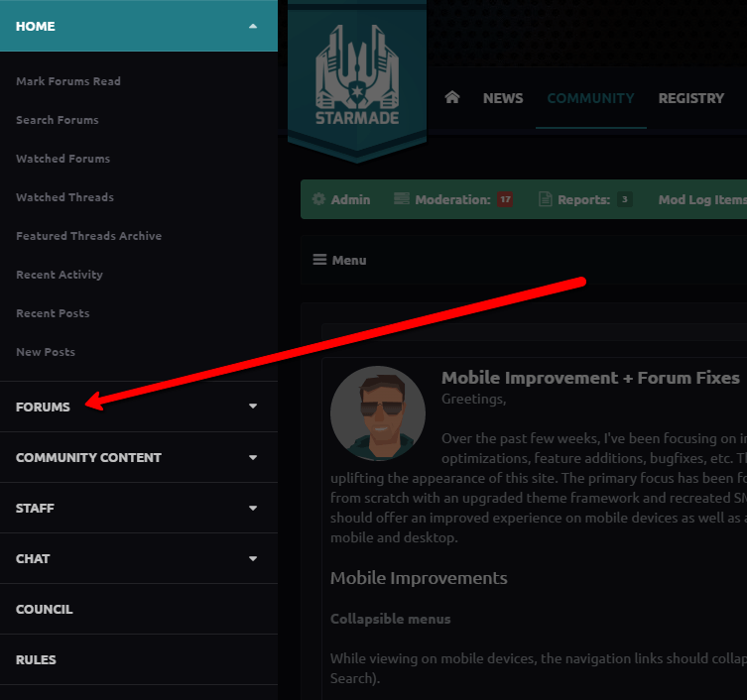747x700 pixels.
Task: Open Watched Threads link
Action: point(64,197)
